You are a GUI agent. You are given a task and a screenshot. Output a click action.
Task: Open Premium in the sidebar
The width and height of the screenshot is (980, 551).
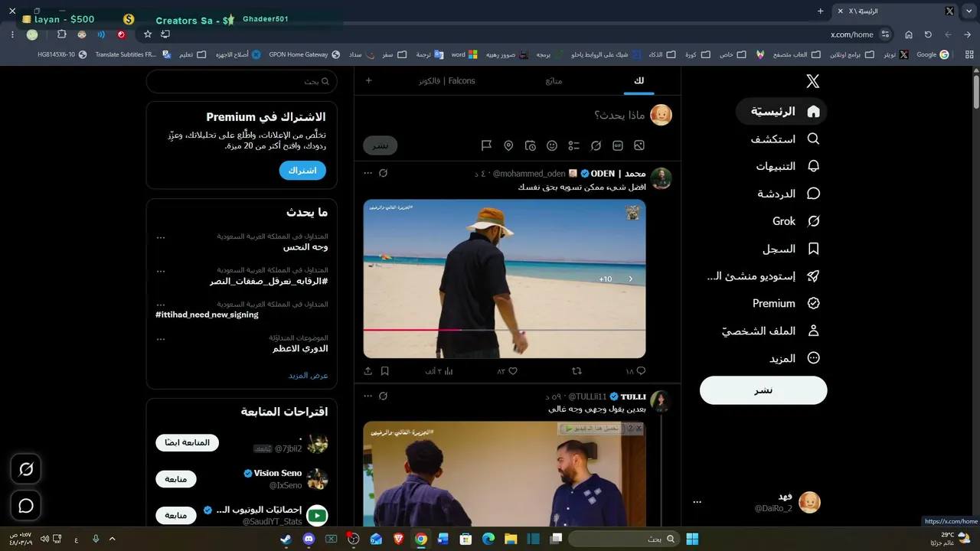[x=786, y=303]
